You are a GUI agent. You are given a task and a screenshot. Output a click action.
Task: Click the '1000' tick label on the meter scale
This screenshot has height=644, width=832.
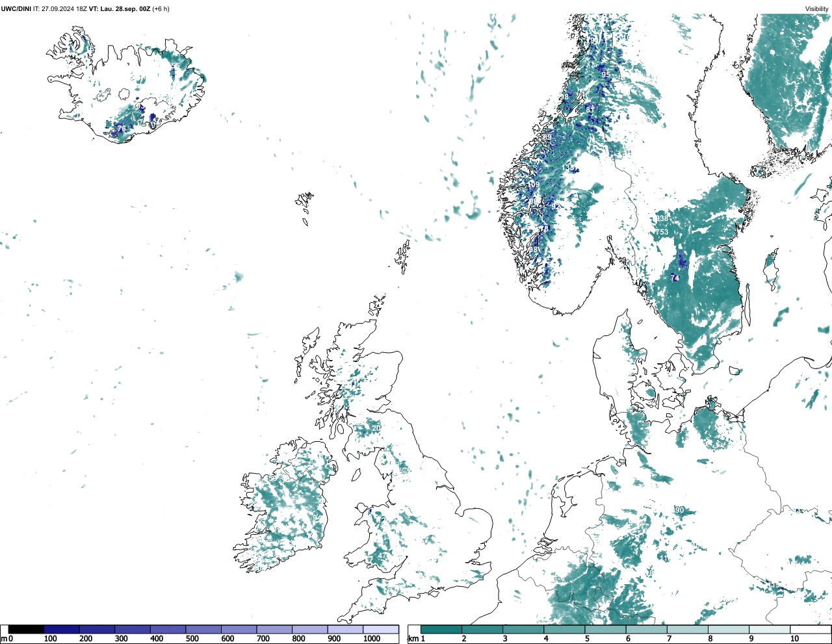tap(372, 639)
